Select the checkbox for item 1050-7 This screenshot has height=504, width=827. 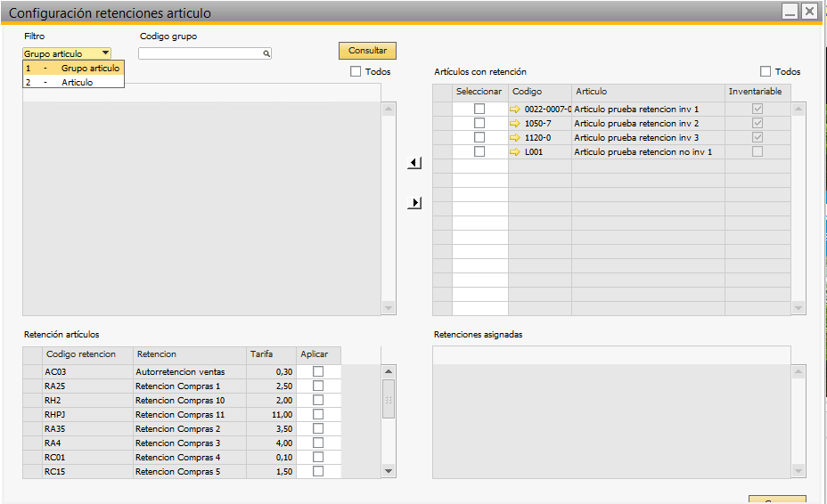(x=479, y=123)
